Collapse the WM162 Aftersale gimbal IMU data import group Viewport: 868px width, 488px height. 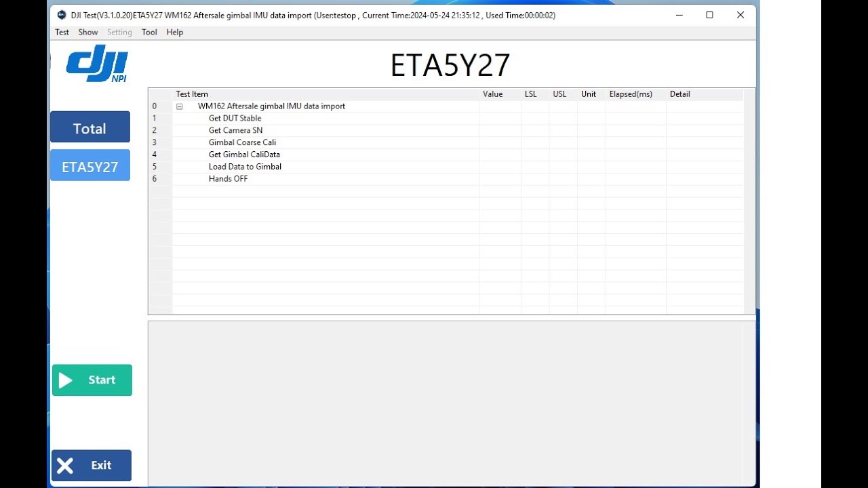(180, 106)
